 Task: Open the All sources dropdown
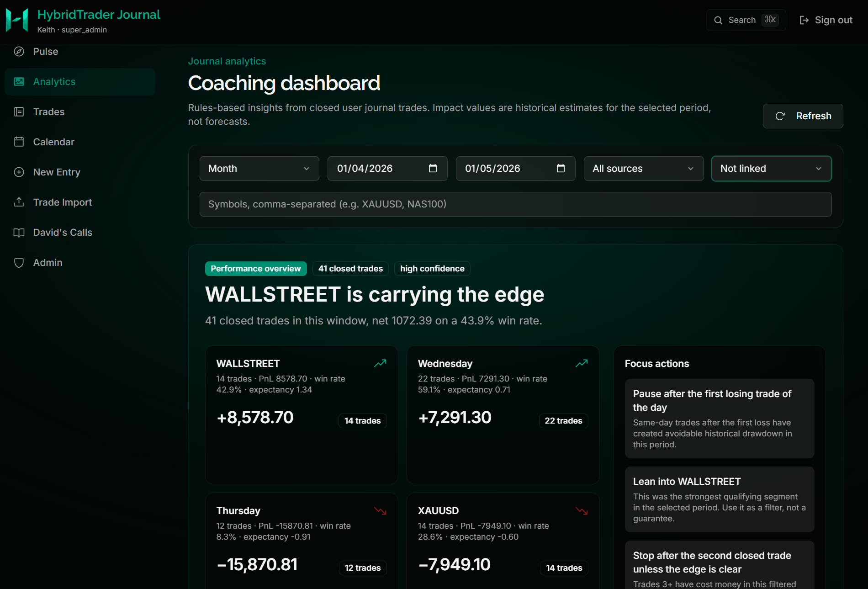coord(644,169)
